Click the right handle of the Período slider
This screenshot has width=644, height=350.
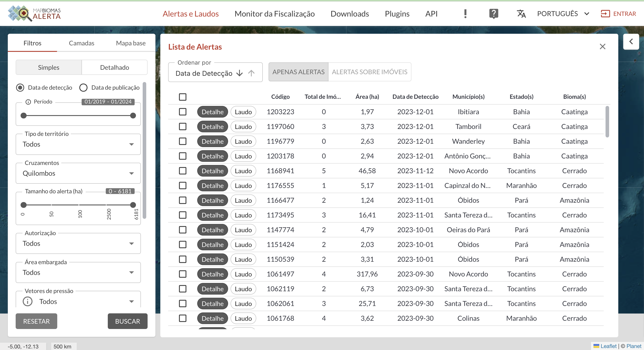(x=133, y=115)
